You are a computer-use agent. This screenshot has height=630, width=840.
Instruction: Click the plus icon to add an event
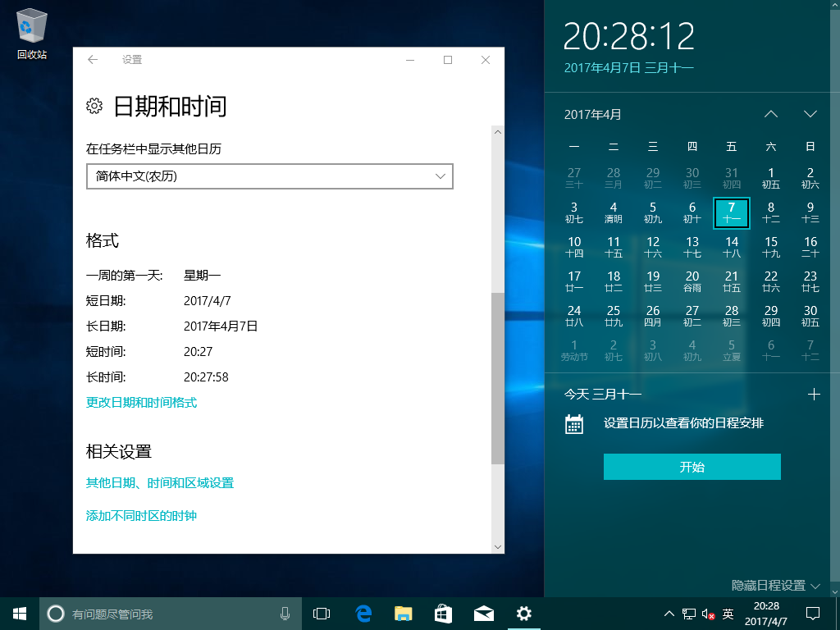pyautogui.click(x=813, y=394)
